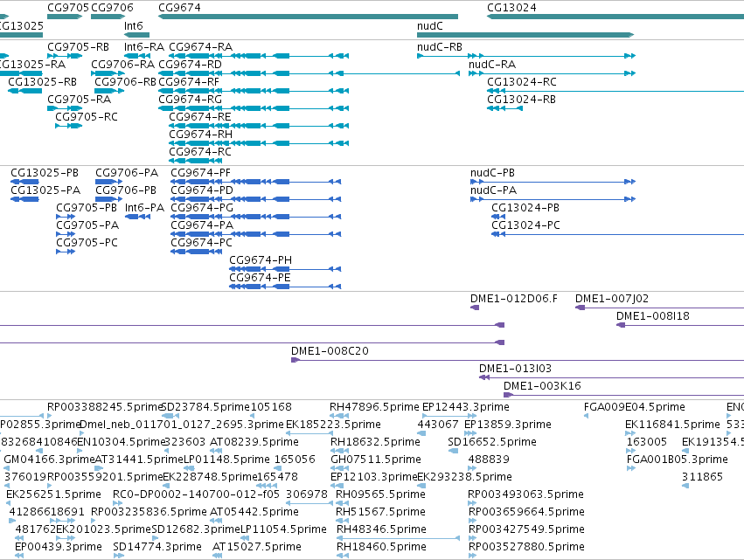Select transcript CG9674-RA
Screen dimensions: 744x560
201,47
